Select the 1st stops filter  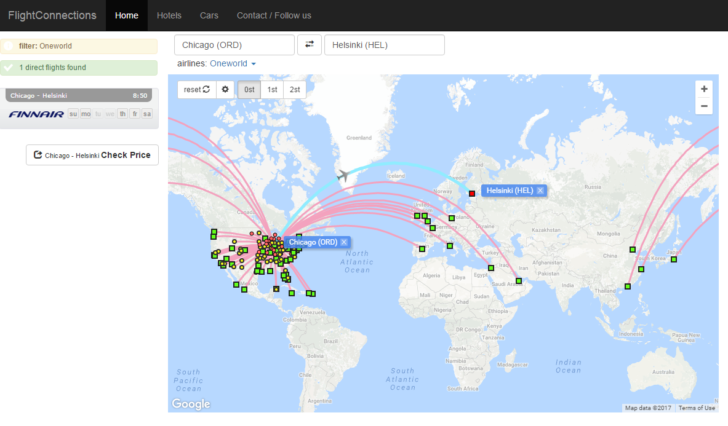(x=272, y=90)
